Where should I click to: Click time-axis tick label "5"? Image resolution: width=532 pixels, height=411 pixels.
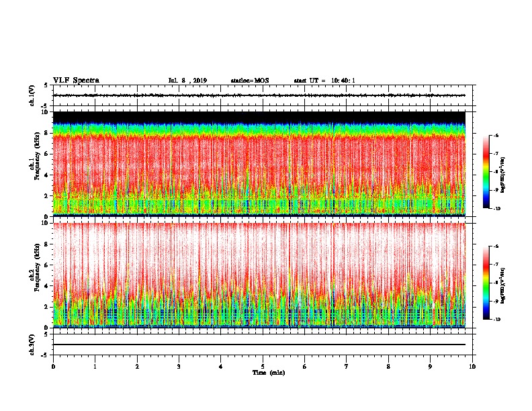point(263,367)
